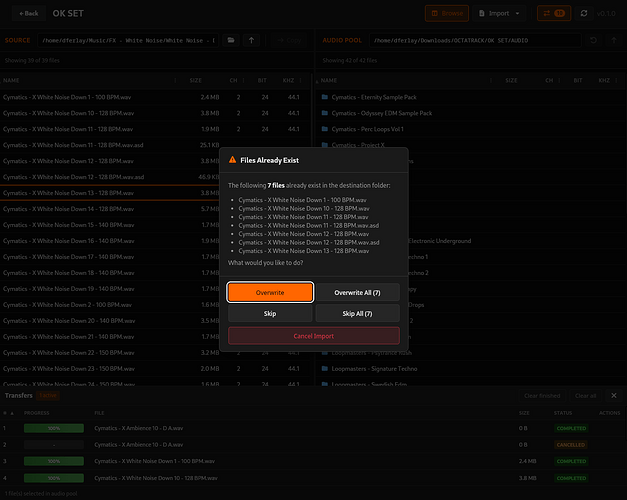Image resolution: width=627 pixels, height=500 pixels.
Task: Click progress bar of transfer row 3
Action: (x=54, y=461)
